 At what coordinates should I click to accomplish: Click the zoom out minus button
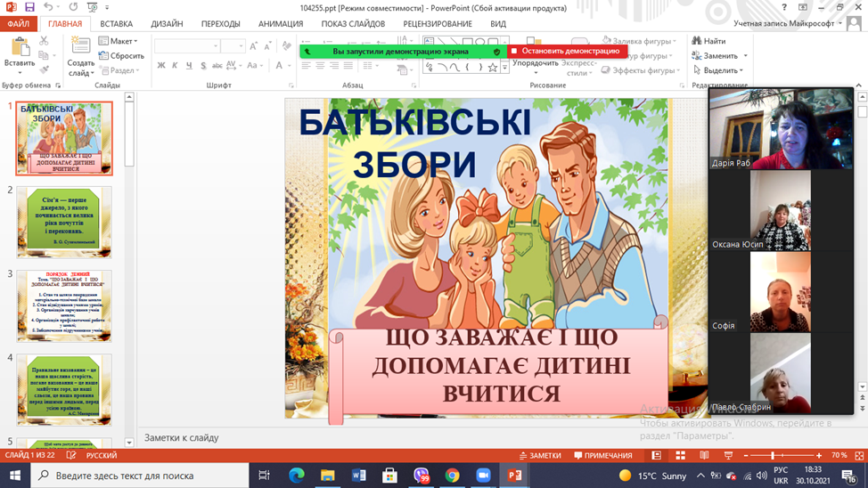(746, 455)
